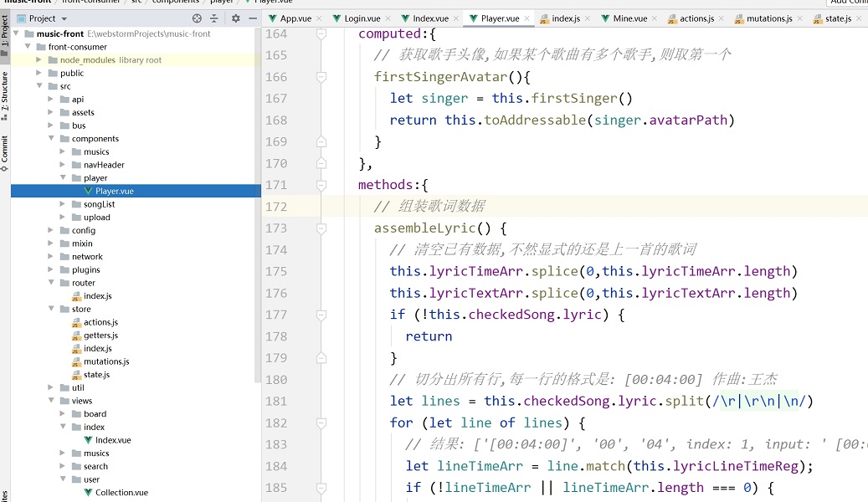
Task: Close the Login.vue tab
Action: click(x=388, y=18)
